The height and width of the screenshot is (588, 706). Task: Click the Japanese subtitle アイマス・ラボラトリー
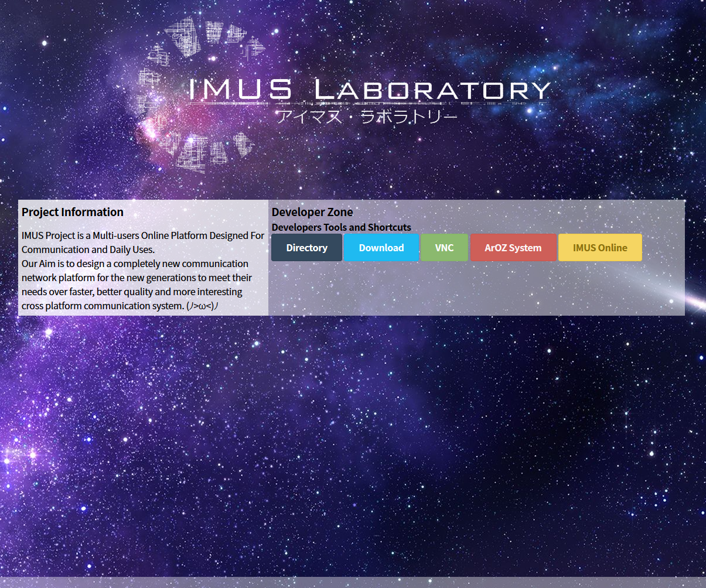[x=367, y=117]
